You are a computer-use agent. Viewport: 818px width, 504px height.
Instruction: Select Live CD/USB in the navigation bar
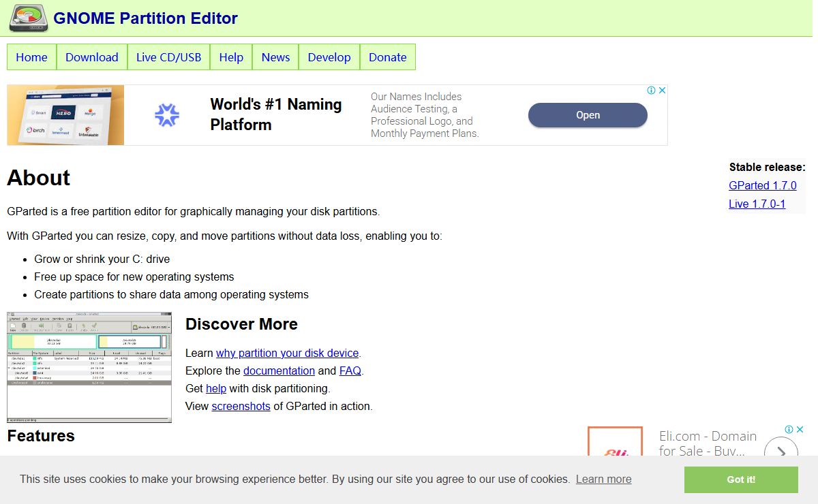click(169, 57)
